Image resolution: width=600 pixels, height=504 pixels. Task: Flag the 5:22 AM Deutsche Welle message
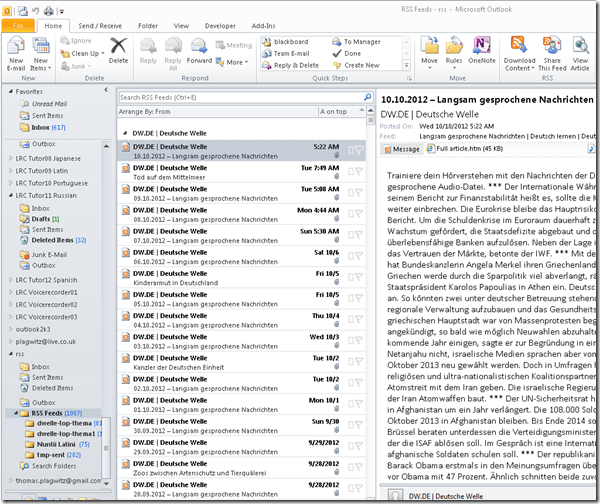pyautogui.click(x=357, y=150)
